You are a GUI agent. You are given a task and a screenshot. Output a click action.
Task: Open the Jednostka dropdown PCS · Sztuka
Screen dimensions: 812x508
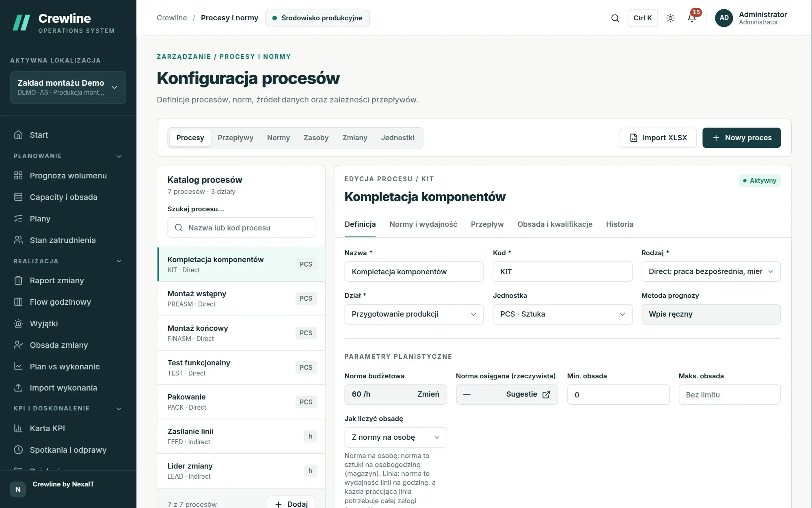click(x=562, y=314)
